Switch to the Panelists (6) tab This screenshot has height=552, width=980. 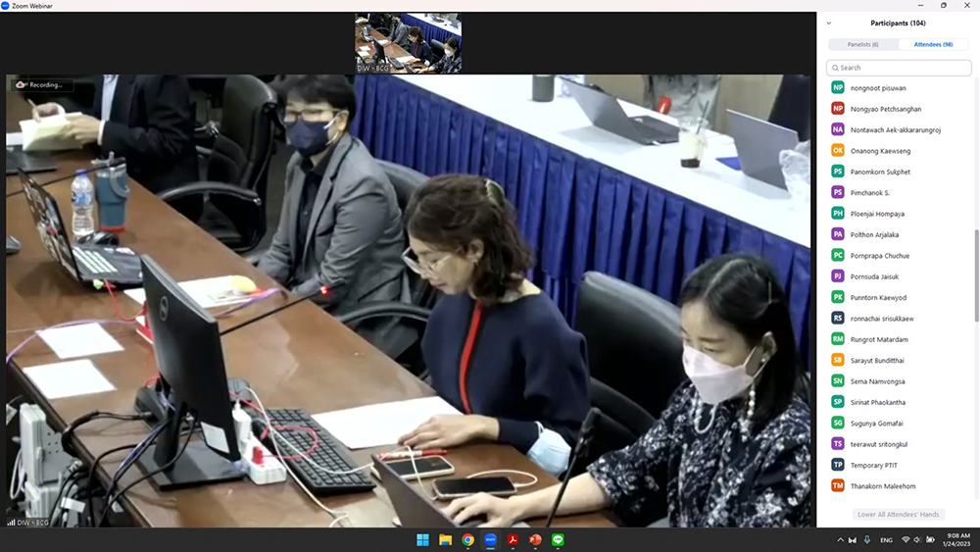[x=862, y=44]
